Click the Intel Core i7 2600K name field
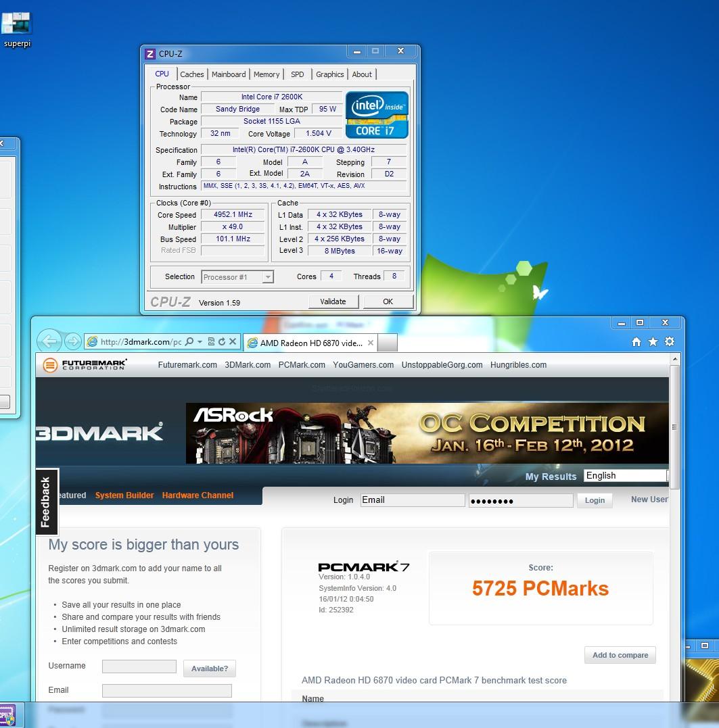The height and width of the screenshot is (728, 719). tap(272, 97)
